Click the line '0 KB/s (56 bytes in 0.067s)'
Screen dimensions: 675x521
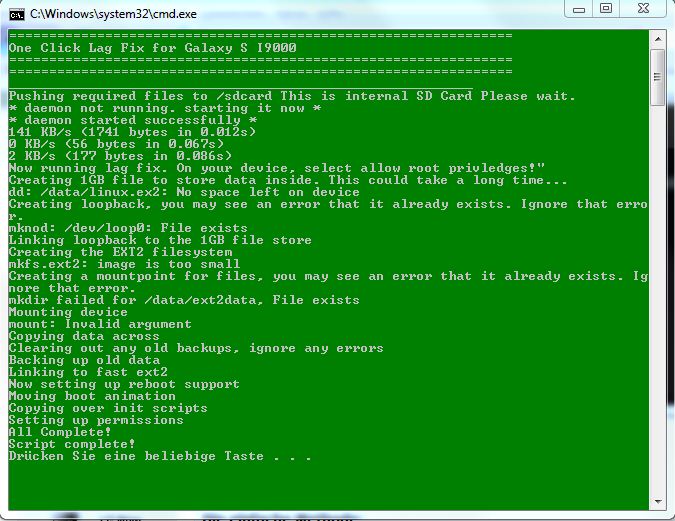click(116, 144)
